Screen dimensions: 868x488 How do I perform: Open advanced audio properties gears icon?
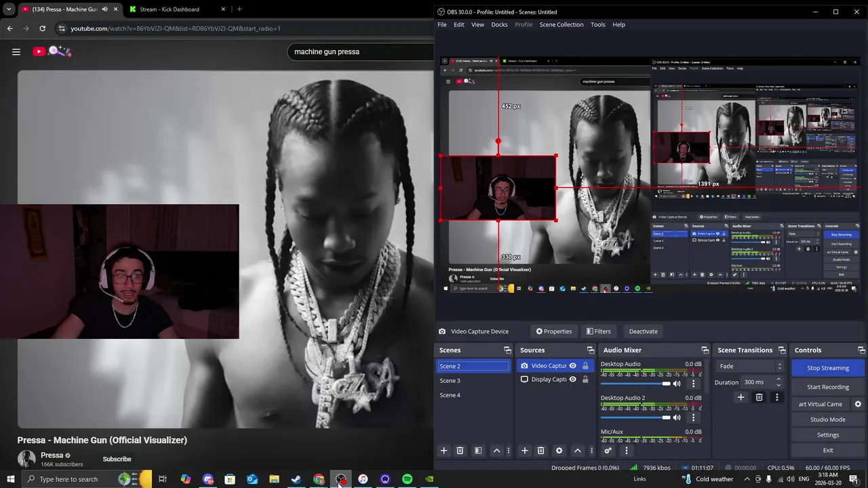[x=608, y=451]
